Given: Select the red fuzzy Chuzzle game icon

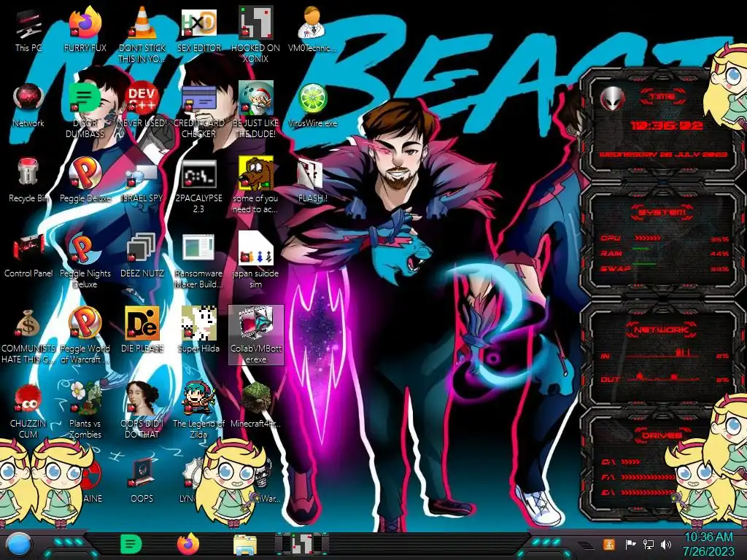Looking at the screenshot, I should 28,411.
